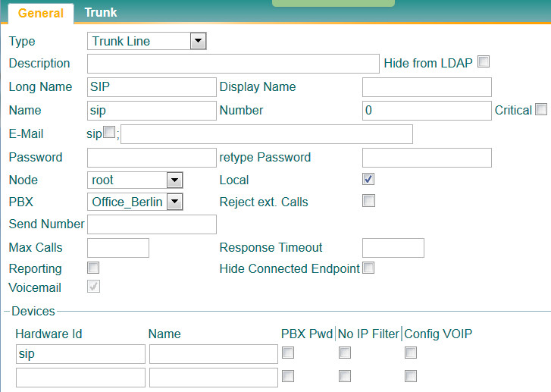551x392 pixels.
Task: Click the Number field containing 0
Action: pyautogui.click(x=427, y=111)
